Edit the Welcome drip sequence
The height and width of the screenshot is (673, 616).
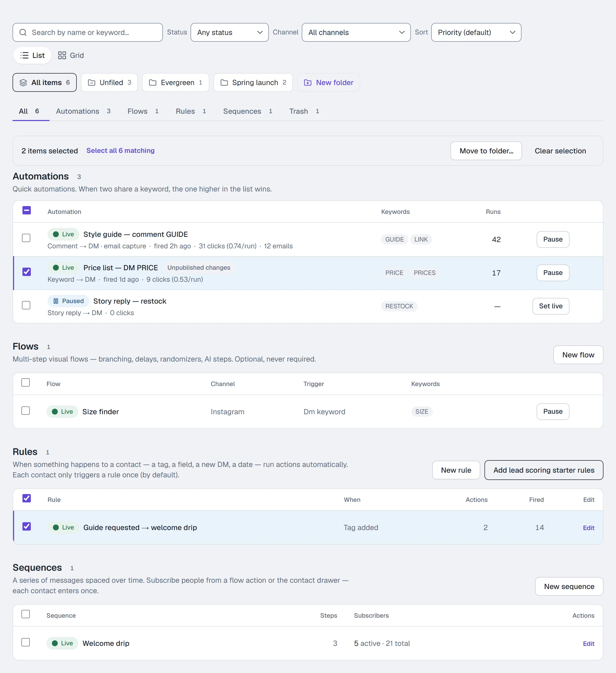pyautogui.click(x=588, y=644)
